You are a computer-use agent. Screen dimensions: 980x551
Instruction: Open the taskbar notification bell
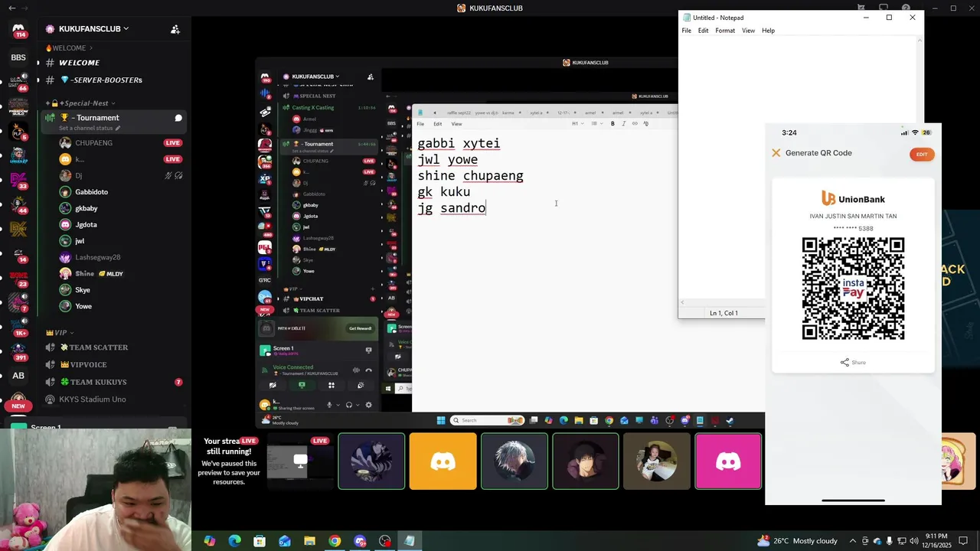pyautogui.click(x=964, y=541)
